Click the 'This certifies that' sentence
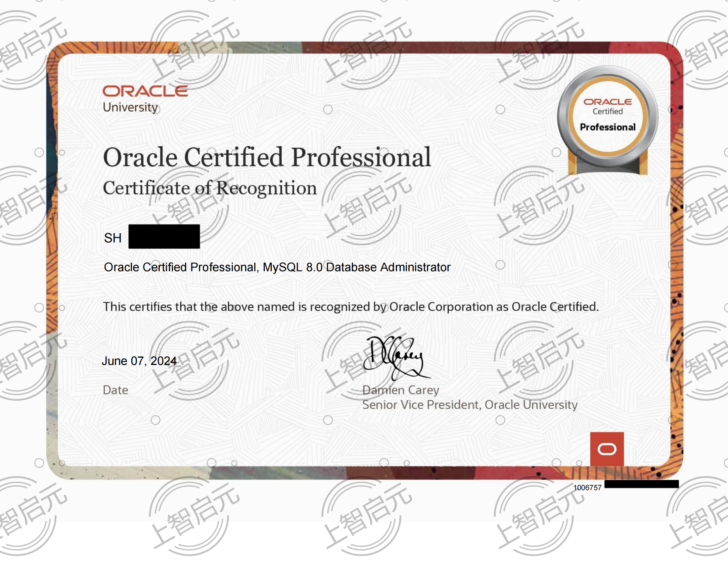728x563 pixels. 351,307
